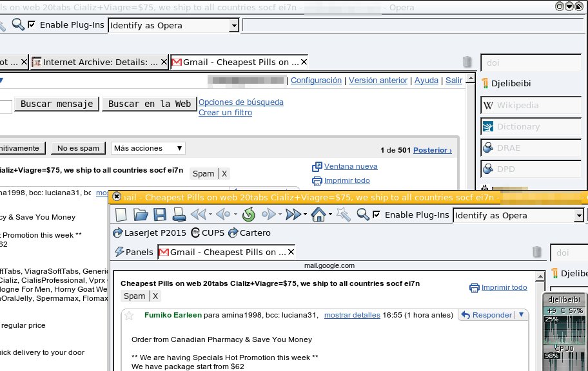Star the Fumiko Earleen message
Image resolution: width=588 pixels, height=371 pixels.
129,316
